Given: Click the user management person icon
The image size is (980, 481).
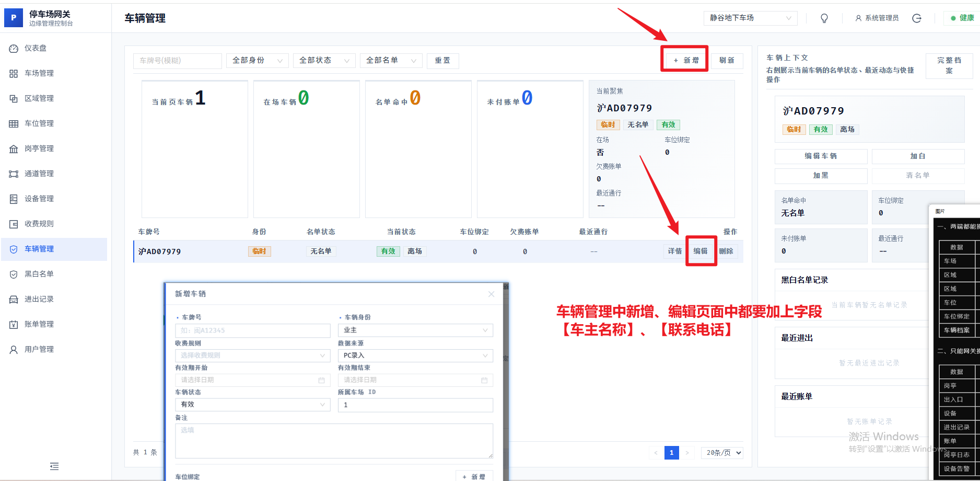Looking at the screenshot, I should click(14, 349).
